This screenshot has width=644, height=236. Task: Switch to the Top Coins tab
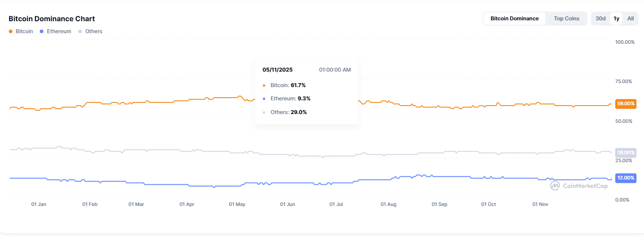click(566, 19)
